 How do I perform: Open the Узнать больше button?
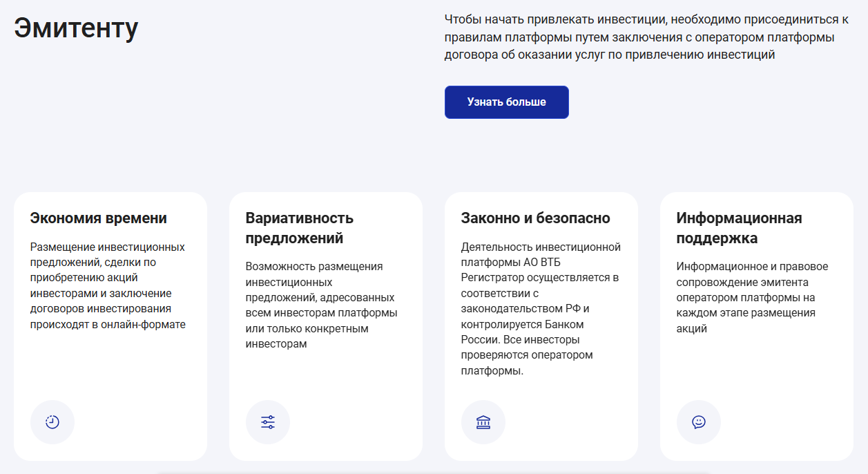click(507, 102)
